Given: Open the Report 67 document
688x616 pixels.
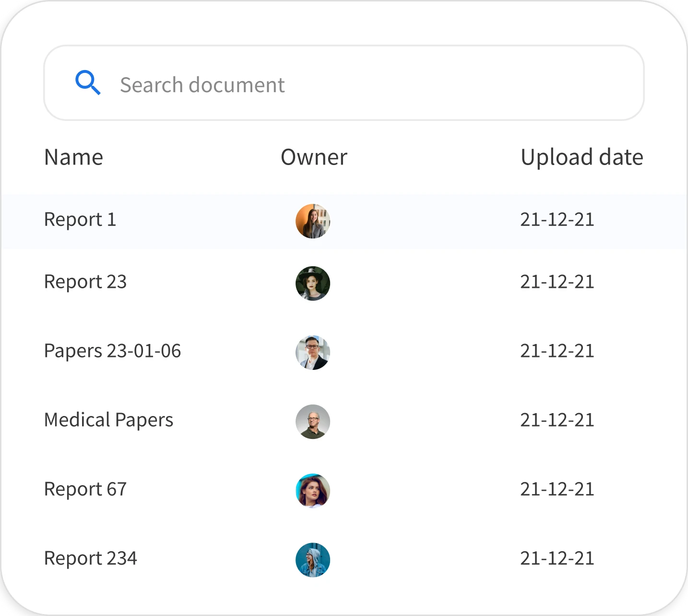Looking at the screenshot, I should (x=85, y=489).
